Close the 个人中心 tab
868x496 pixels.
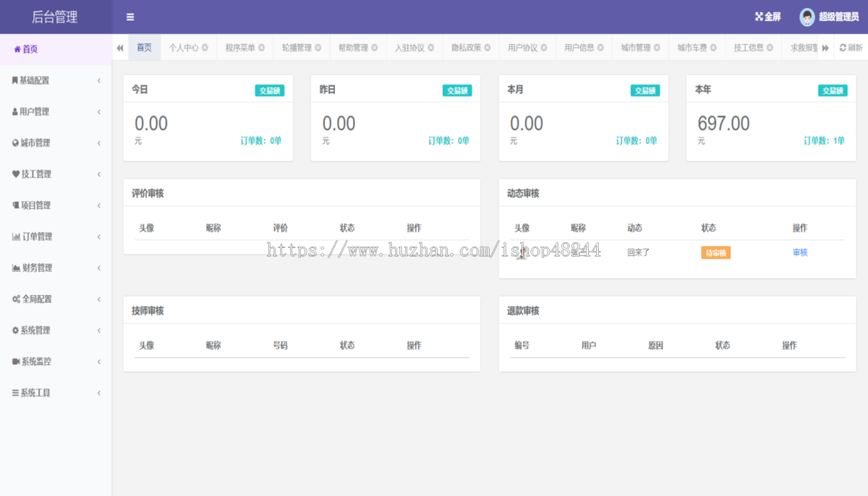click(x=205, y=48)
